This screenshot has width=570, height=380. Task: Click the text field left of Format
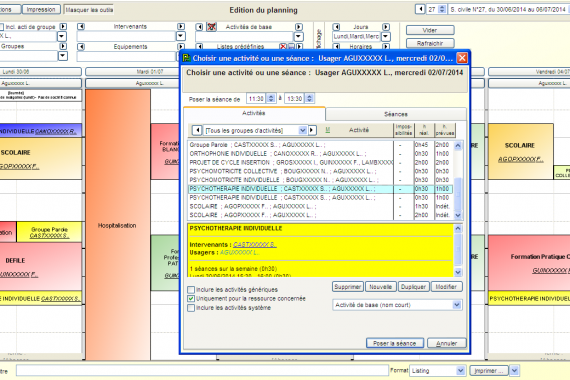pos(202,371)
